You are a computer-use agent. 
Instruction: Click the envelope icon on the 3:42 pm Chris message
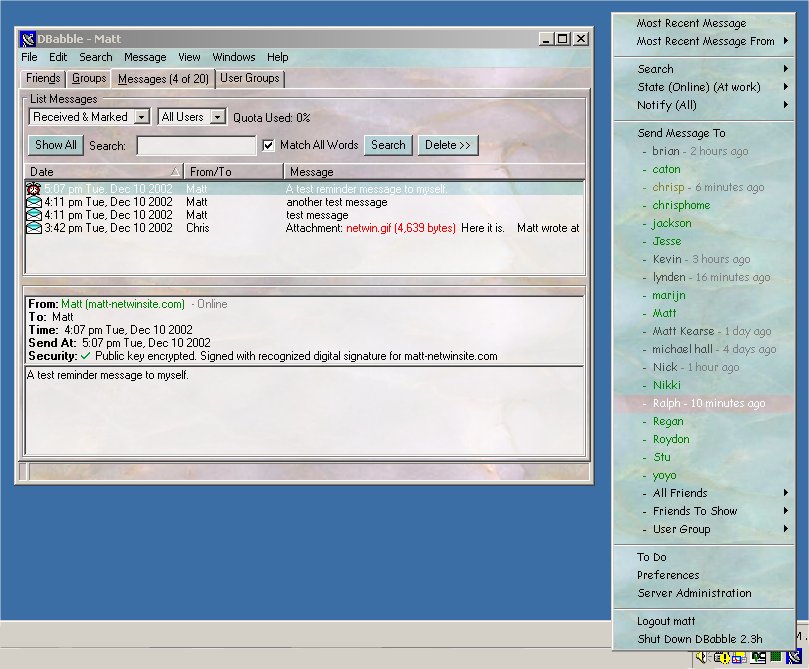(x=34, y=227)
